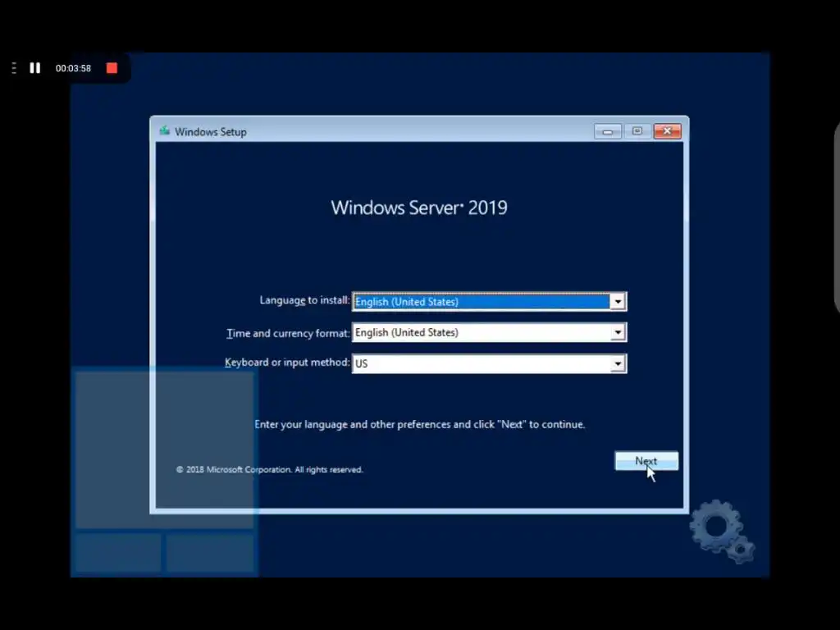Image resolution: width=840 pixels, height=630 pixels.
Task: Click the 'Enter your language' instruction text
Action: (x=419, y=424)
